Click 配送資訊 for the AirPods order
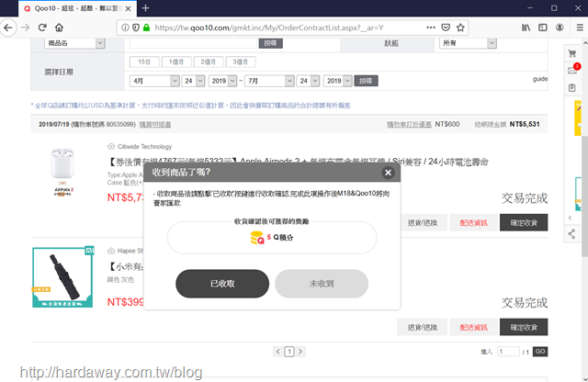 click(x=474, y=222)
